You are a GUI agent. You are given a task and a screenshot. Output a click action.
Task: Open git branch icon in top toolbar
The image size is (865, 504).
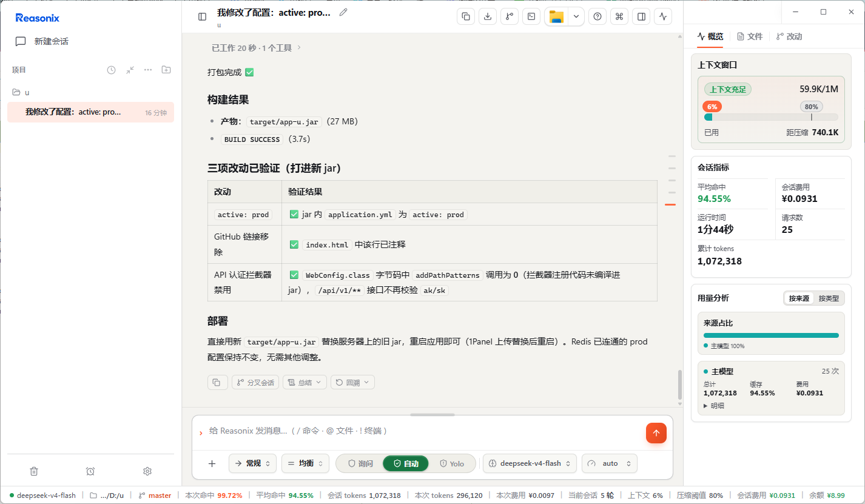click(510, 16)
